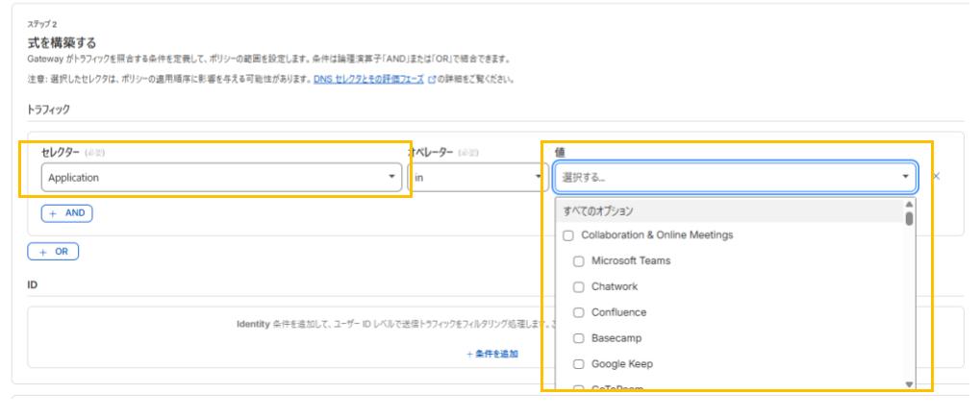
Task: Click options list scroll up arrow
Action: pos(910,205)
